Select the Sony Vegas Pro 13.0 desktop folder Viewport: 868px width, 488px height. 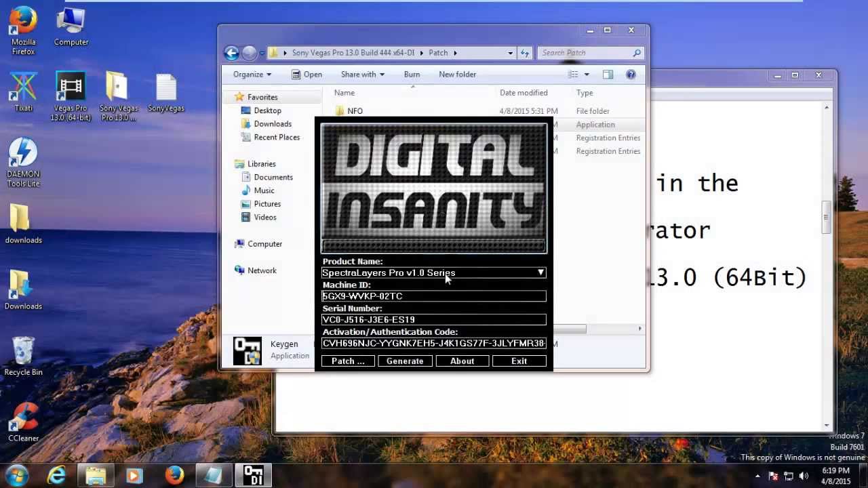118,96
